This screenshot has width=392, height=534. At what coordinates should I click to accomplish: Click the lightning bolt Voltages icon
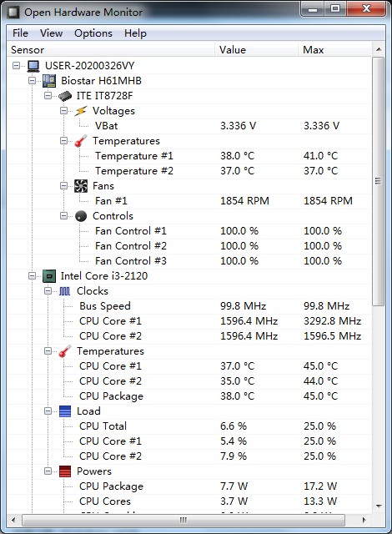tap(81, 111)
